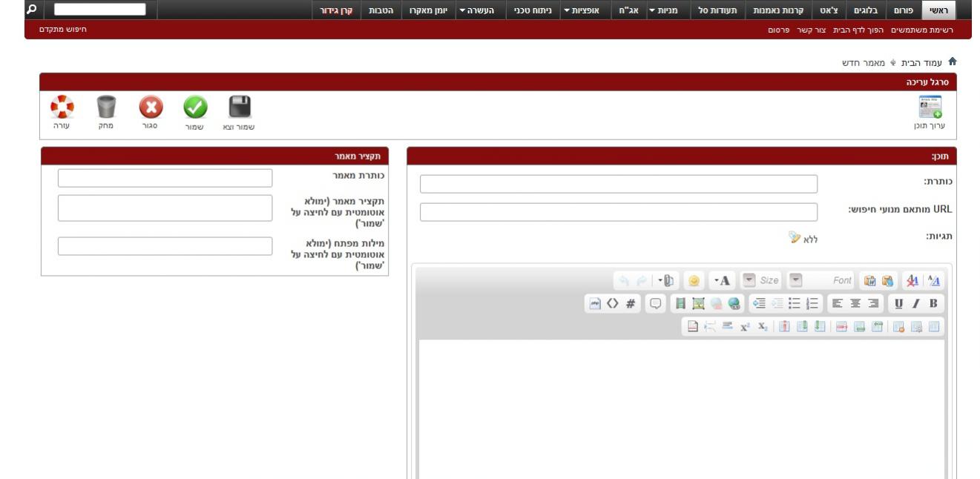Click the trash can delete icon
980x479 pixels.
106,108
